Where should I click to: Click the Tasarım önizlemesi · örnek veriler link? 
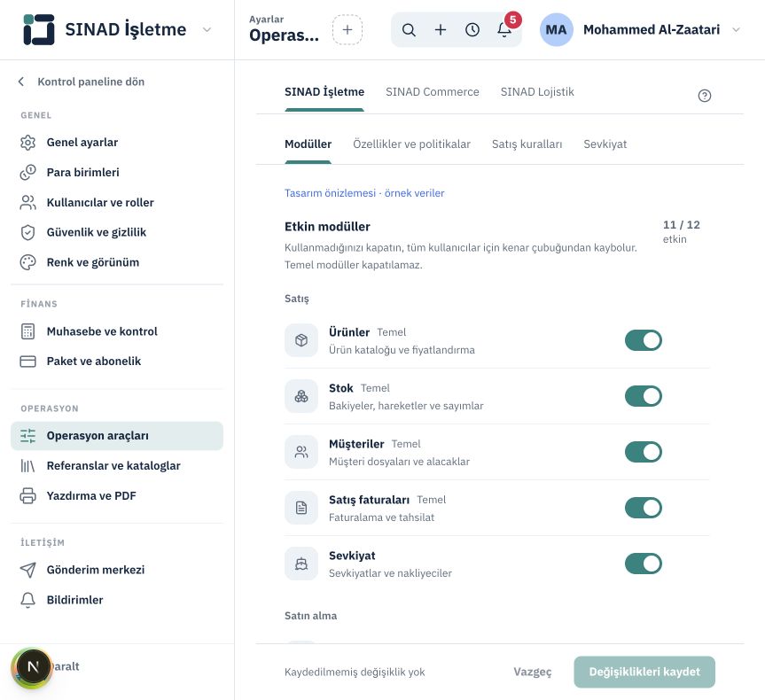tap(364, 193)
